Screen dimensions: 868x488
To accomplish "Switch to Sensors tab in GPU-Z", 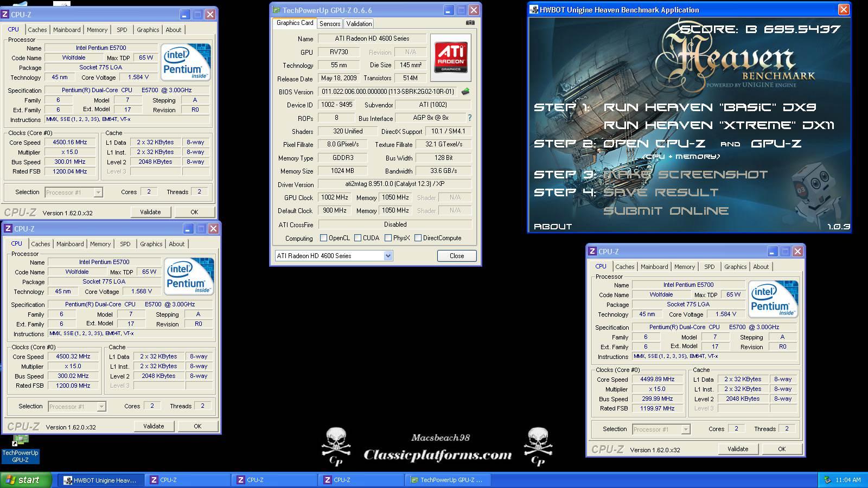I will pyautogui.click(x=330, y=24).
